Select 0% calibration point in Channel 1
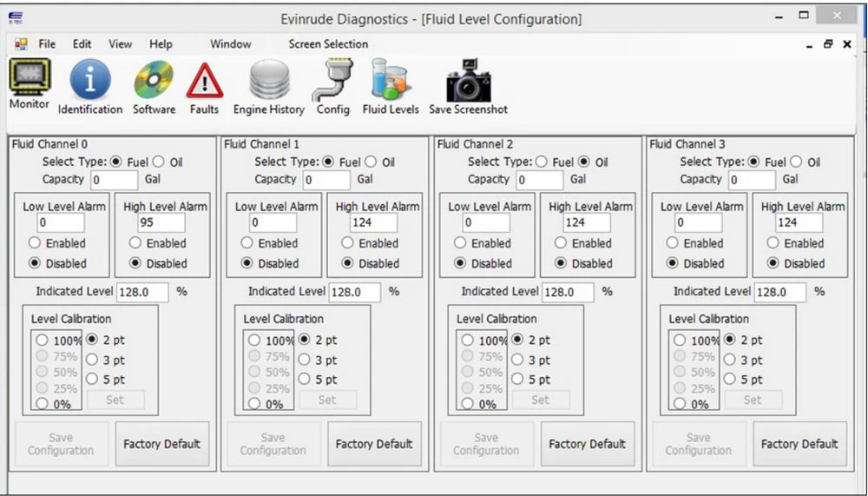Viewport: 868px width, 496px height. 254,404
